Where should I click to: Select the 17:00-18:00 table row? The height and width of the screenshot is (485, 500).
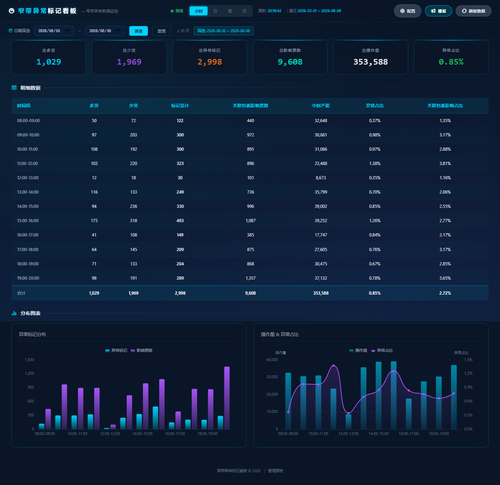click(x=250, y=250)
